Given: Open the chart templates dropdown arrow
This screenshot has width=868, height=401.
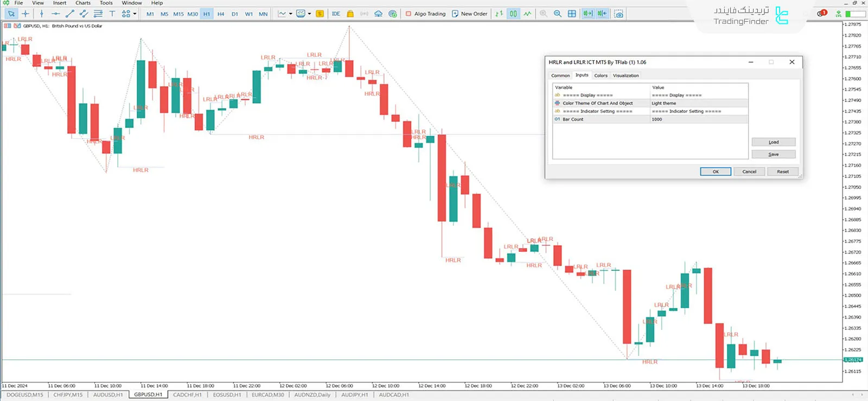Looking at the screenshot, I should (310, 14).
